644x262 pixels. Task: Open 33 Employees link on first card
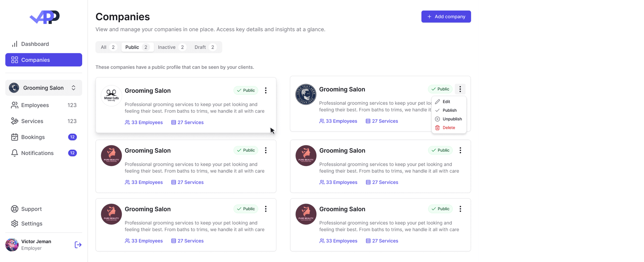click(147, 122)
